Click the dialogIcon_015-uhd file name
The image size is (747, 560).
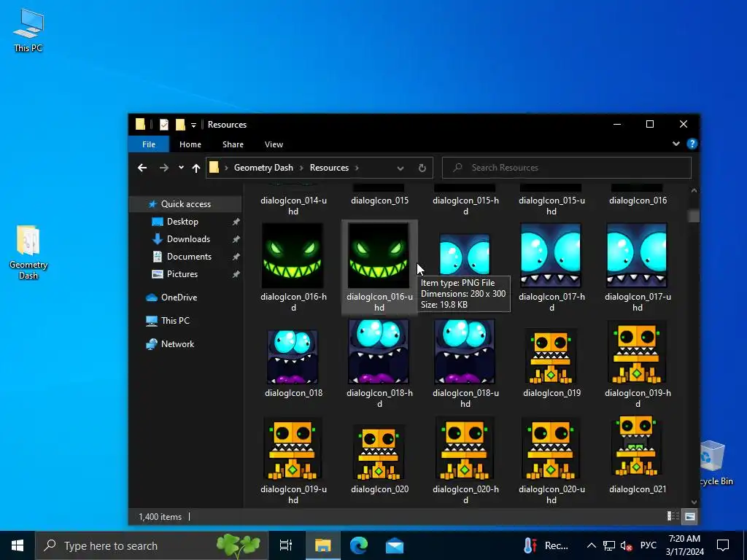pyautogui.click(x=551, y=206)
